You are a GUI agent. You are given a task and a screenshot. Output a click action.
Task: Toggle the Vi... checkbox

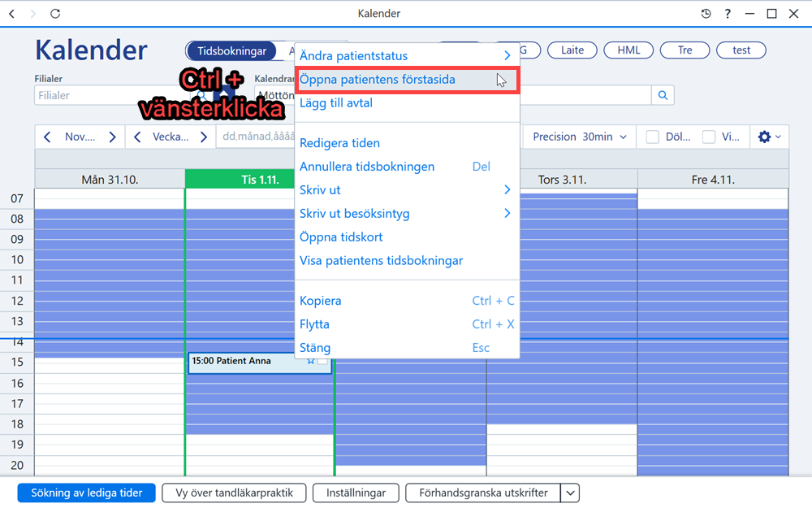click(708, 137)
